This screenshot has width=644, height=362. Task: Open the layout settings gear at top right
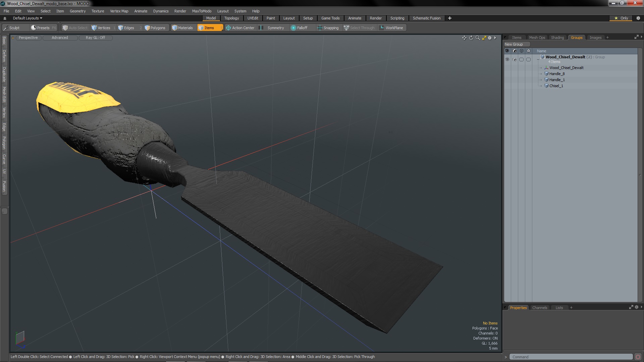638,18
